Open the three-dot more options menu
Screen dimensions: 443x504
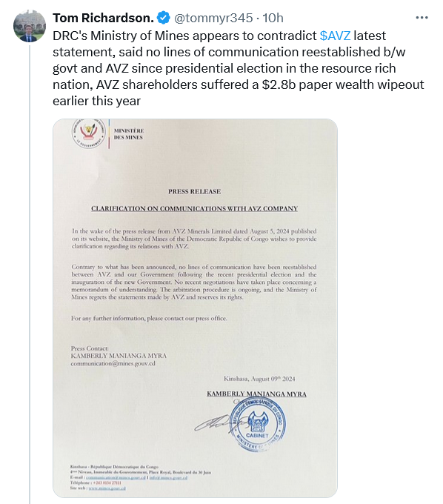[422, 18]
